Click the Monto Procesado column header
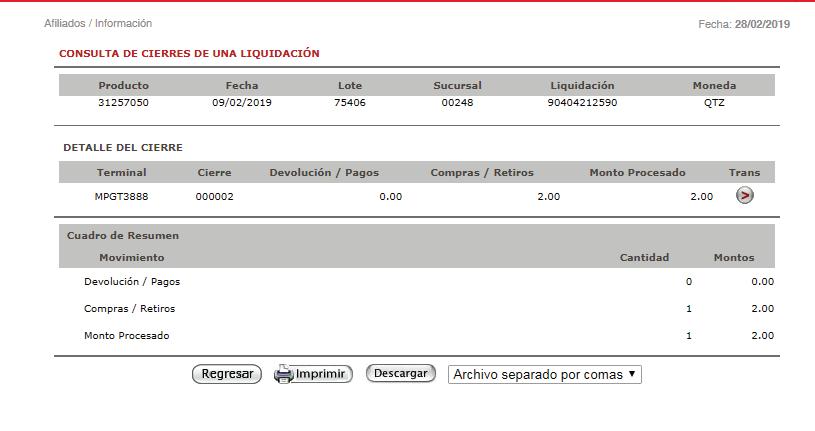This screenshot has width=815, height=431. pyautogui.click(x=637, y=172)
